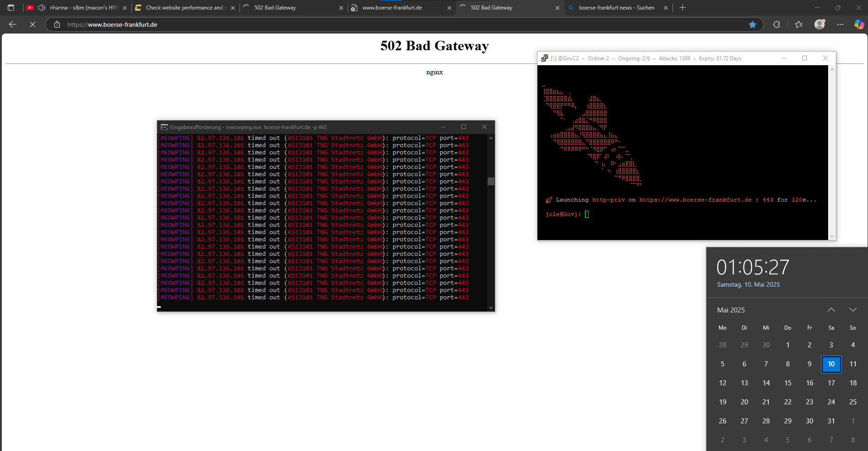This screenshot has width=868, height=451.
Task: Select day 24 in the calendar
Action: [x=831, y=402]
